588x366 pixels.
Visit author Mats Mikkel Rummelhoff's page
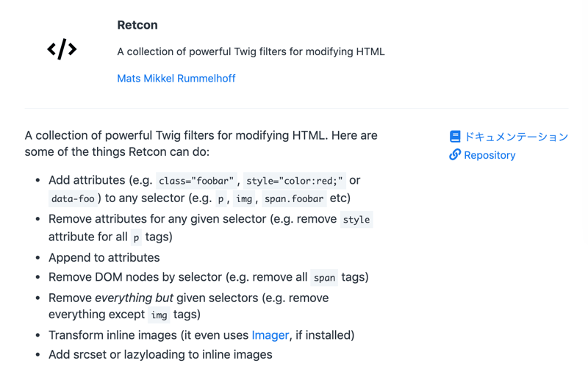(x=176, y=78)
